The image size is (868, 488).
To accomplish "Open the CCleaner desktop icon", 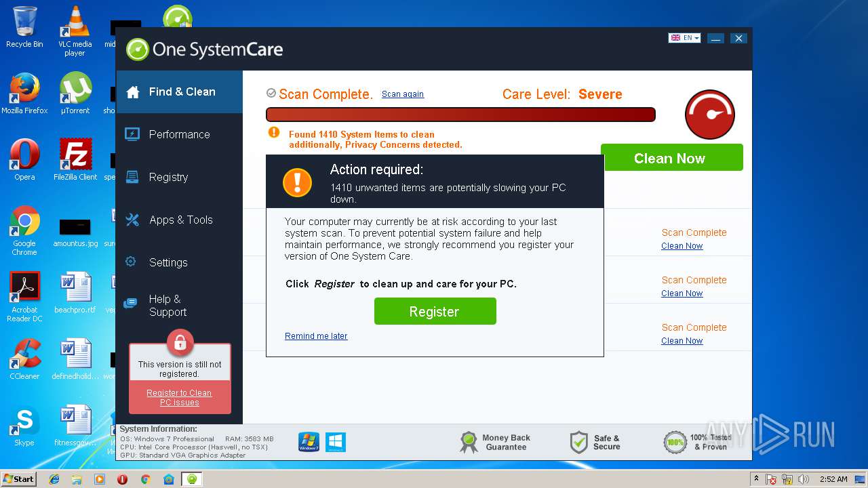I will (24, 359).
